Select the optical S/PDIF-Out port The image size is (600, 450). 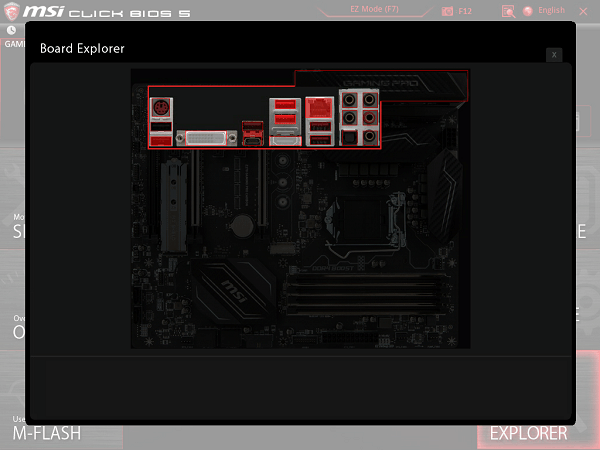[x=349, y=137]
